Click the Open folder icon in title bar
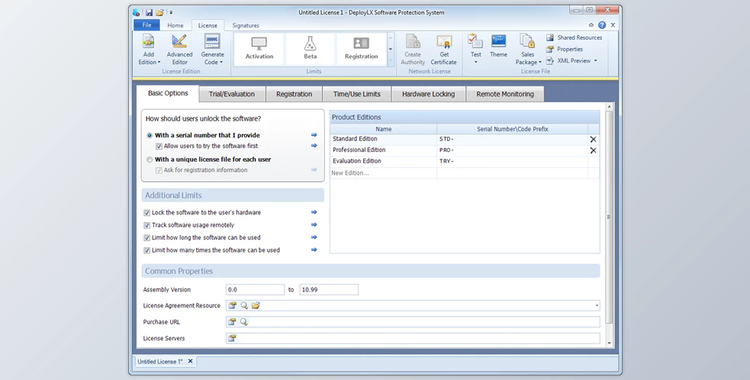The width and height of the screenshot is (750, 380). 160,12
